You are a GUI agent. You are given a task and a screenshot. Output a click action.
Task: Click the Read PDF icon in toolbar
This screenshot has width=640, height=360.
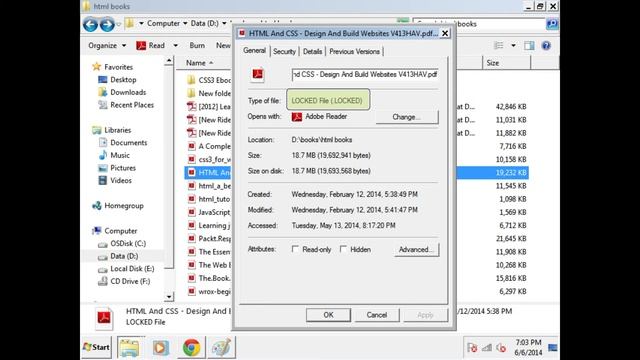coord(141,45)
